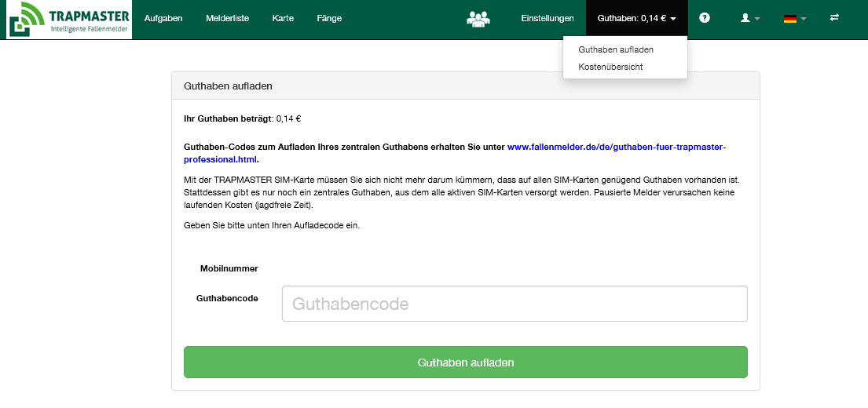
Task: Open the German flag language dropdown
Action: click(794, 18)
